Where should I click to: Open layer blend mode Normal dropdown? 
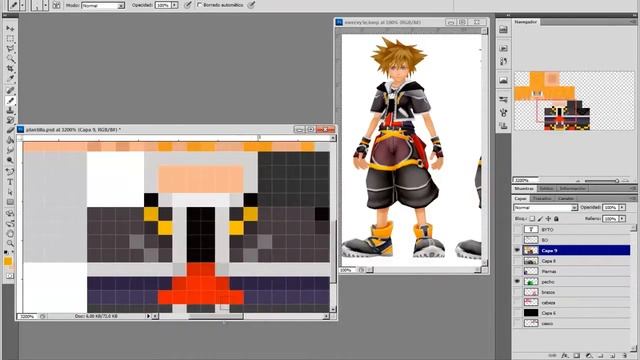tap(545, 208)
